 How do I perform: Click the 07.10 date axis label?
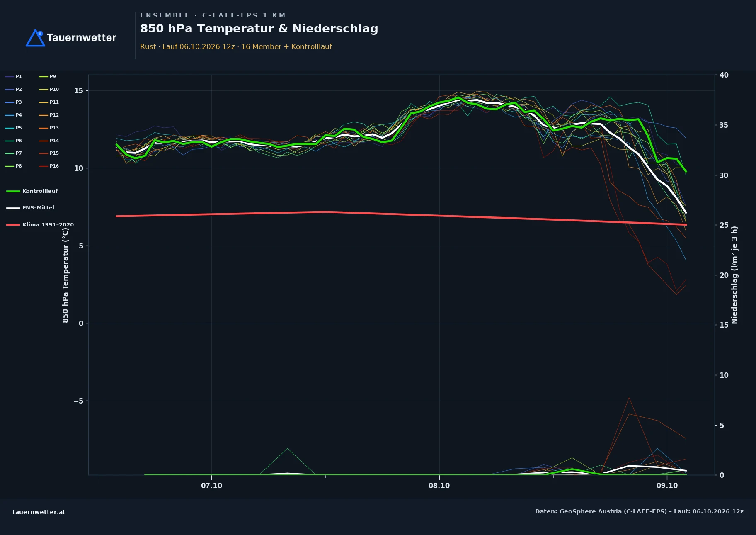[x=212, y=486]
